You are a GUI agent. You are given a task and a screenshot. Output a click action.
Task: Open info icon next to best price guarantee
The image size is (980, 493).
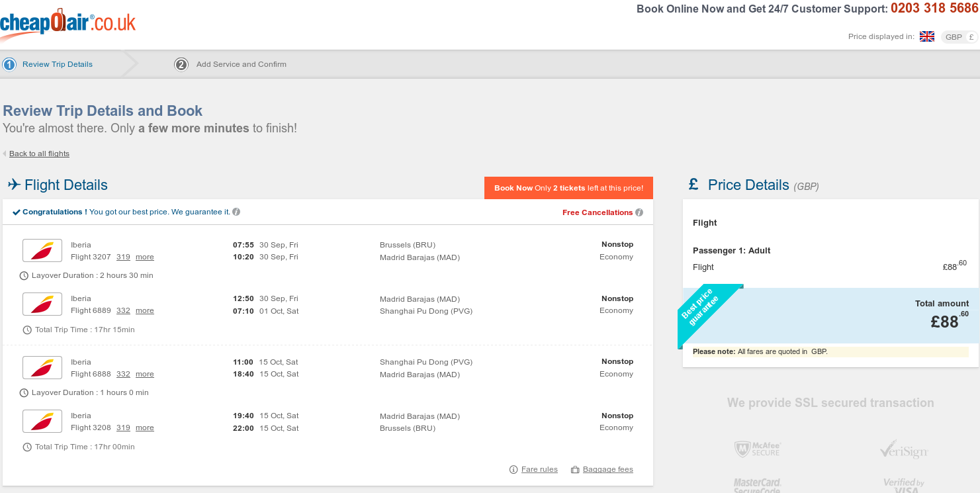pos(236,212)
